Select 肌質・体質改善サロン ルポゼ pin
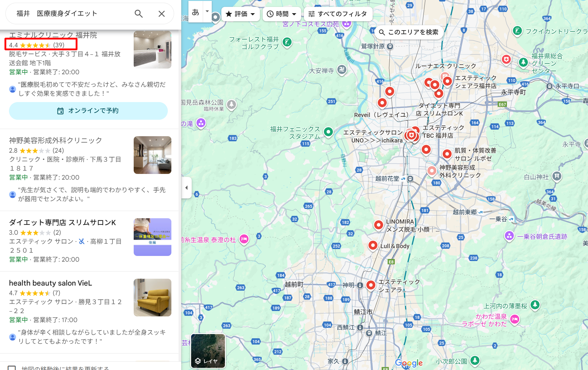Screen dimensions: 588x370 tap(447, 154)
